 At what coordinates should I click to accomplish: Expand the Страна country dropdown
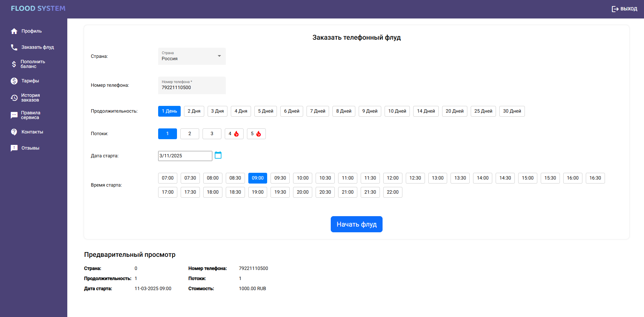pyautogui.click(x=192, y=56)
